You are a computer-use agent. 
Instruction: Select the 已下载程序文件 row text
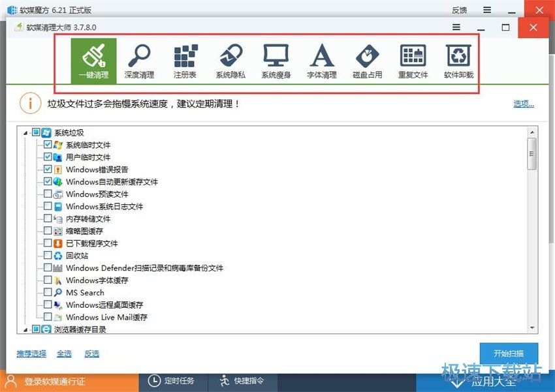91,243
